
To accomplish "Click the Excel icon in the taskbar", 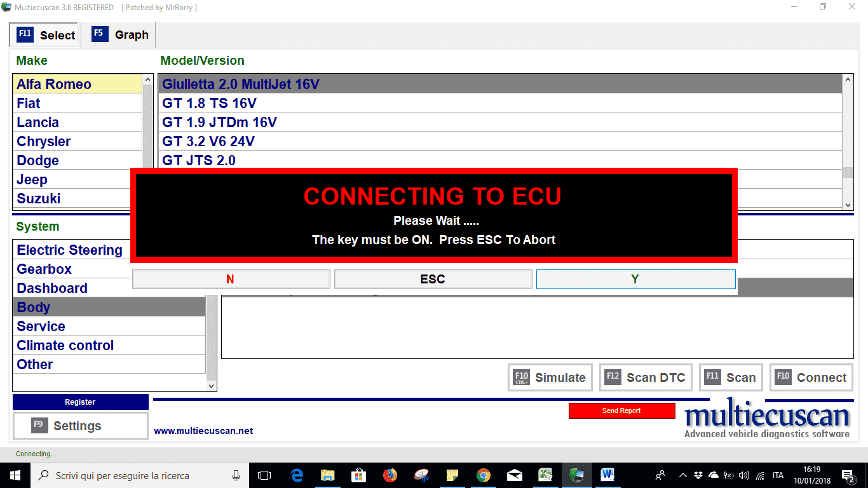I will pyautogui.click(x=545, y=475).
